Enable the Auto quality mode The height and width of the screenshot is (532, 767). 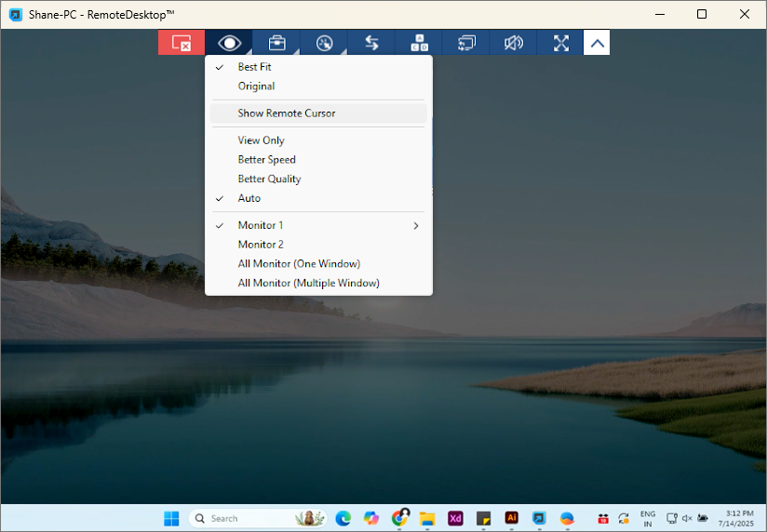point(249,198)
